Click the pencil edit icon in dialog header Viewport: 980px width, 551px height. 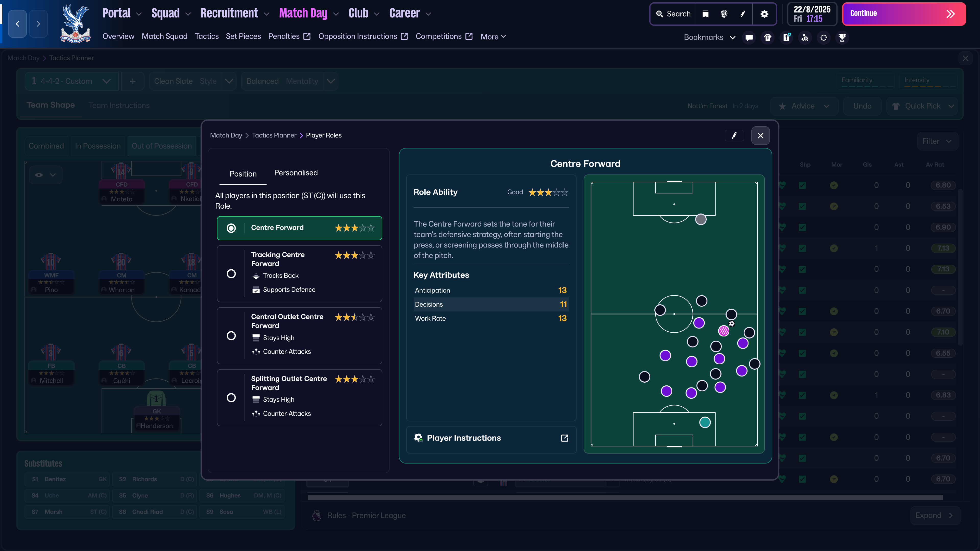click(x=734, y=135)
